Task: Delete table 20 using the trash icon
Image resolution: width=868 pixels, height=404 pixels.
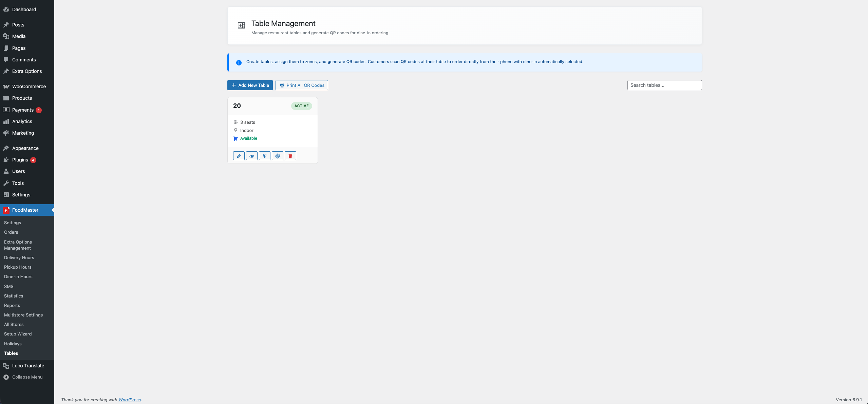Action: (290, 156)
